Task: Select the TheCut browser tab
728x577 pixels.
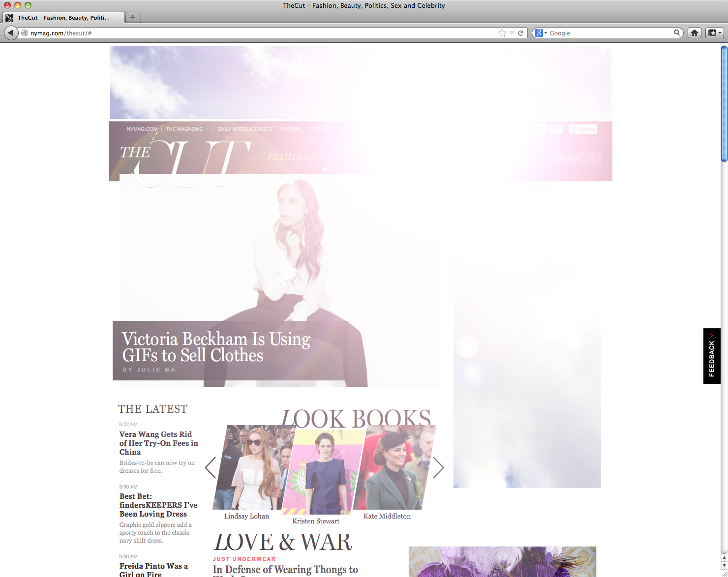Action: click(x=63, y=18)
